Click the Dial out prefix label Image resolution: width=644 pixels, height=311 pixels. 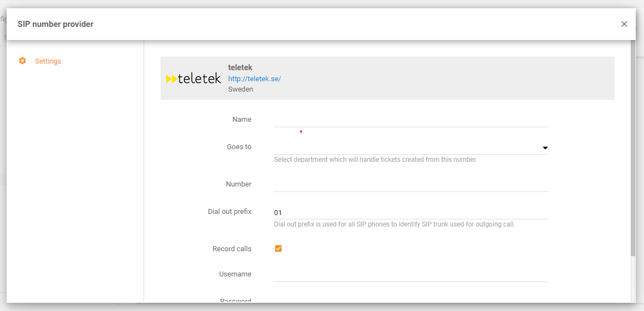pyautogui.click(x=230, y=212)
